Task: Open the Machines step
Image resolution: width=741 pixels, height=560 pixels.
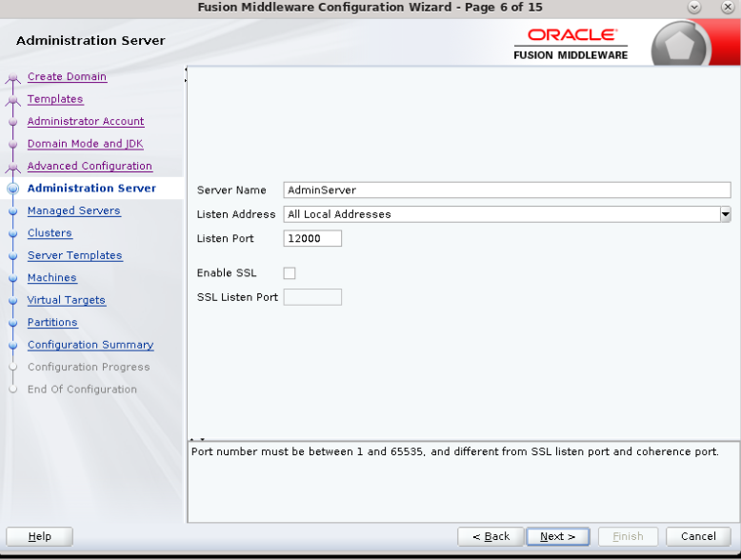Action: pos(52,277)
